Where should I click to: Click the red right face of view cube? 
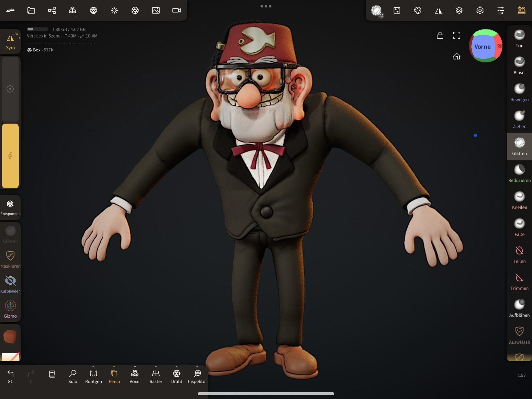click(499, 46)
